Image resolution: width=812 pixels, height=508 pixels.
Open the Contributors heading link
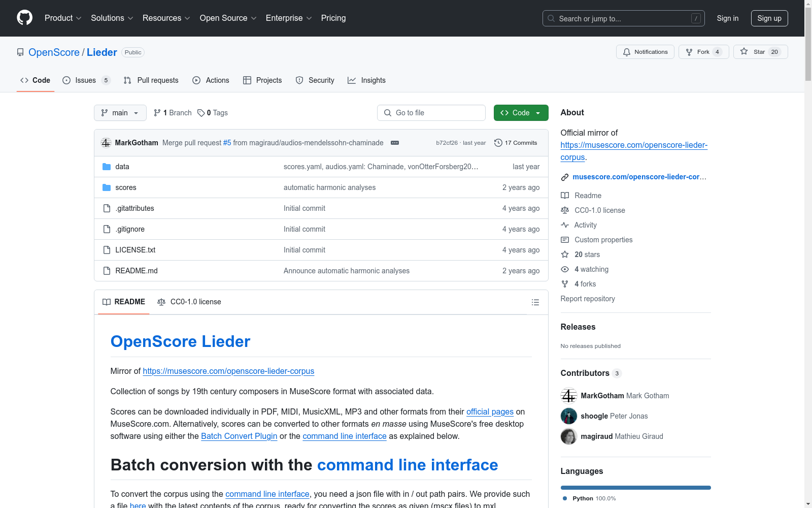591,373
